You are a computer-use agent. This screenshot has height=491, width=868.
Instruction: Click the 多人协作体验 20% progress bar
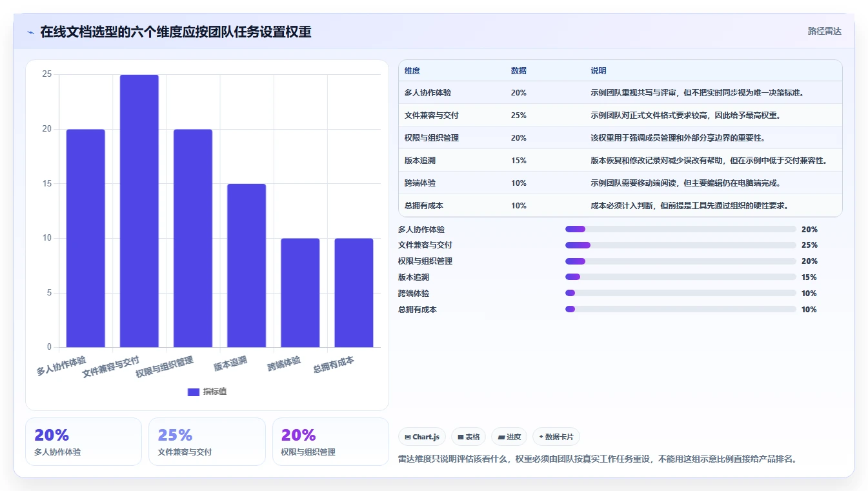[x=680, y=229]
